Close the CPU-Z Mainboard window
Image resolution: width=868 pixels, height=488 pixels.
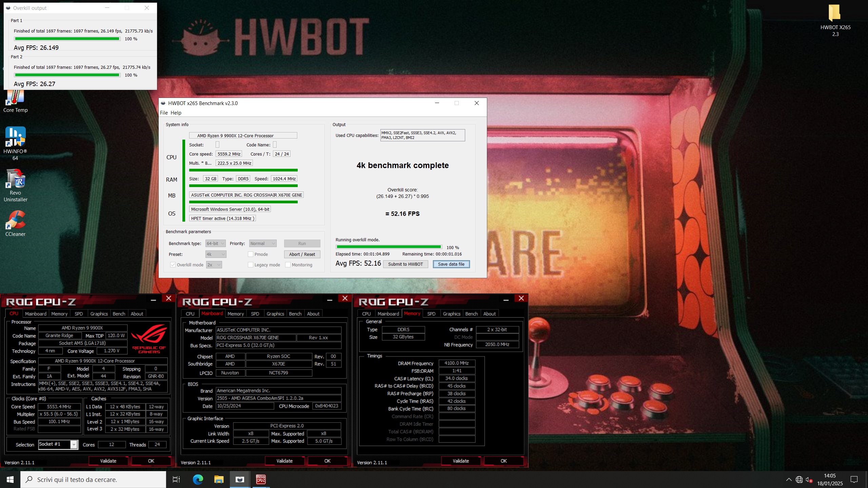coord(345,298)
